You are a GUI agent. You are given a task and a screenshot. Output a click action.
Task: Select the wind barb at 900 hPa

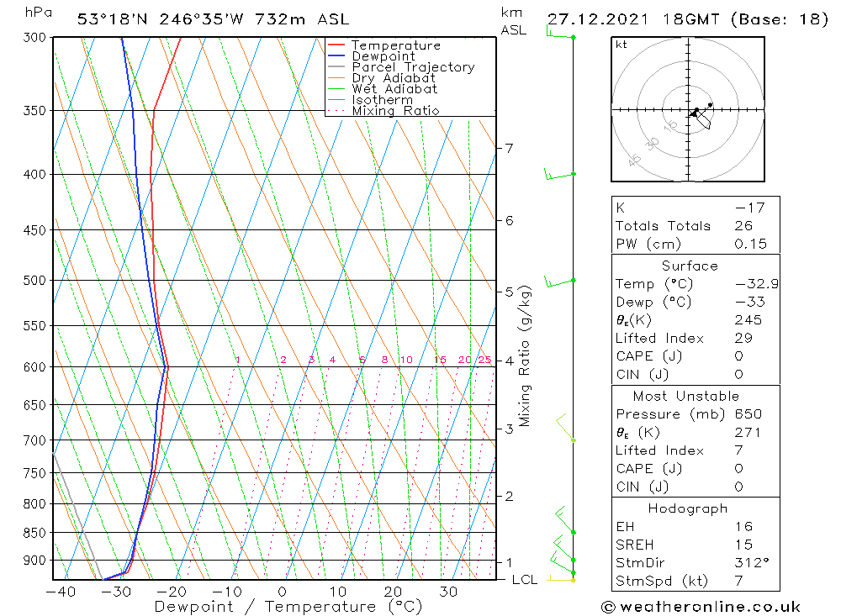(563, 548)
